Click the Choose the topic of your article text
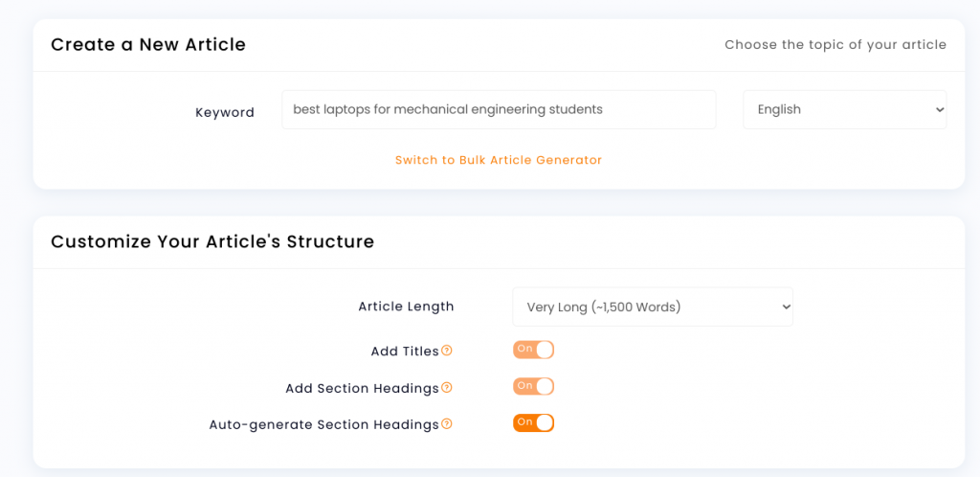980x477 pixels. 835,45
